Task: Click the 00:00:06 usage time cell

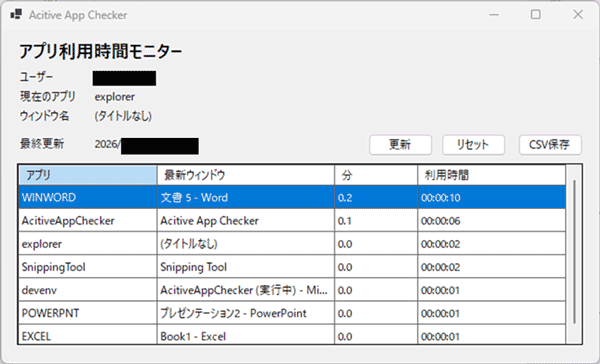Action: coord(492,221)
